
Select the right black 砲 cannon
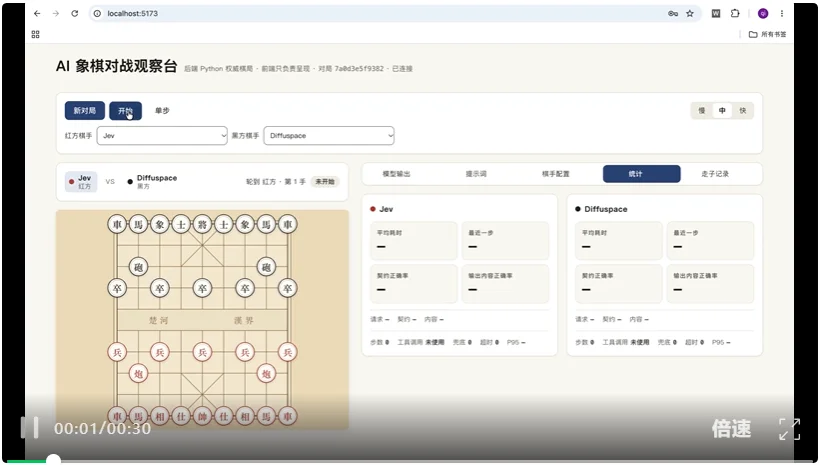pos(266,267)
